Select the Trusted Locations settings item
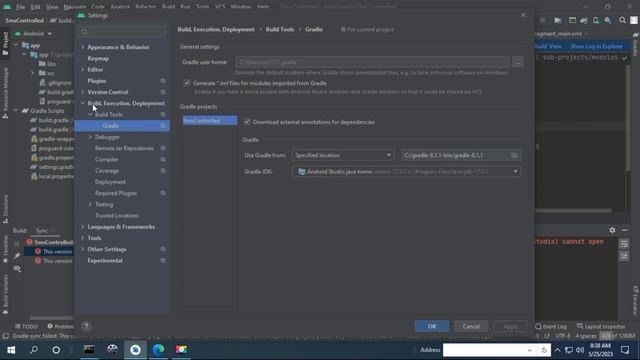Viewport: 640px width, 360px height. pyautogui.click(x=117, y=216)
